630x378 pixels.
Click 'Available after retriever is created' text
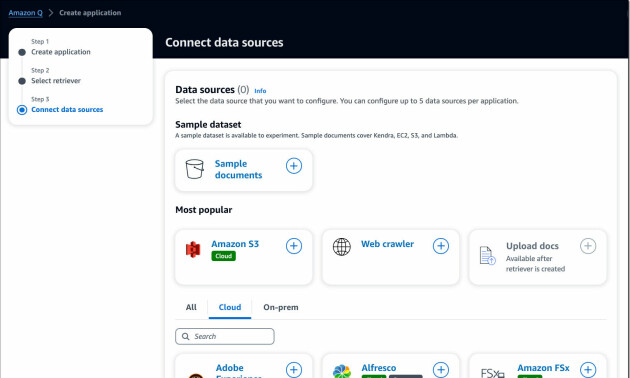tap(535, 264)
